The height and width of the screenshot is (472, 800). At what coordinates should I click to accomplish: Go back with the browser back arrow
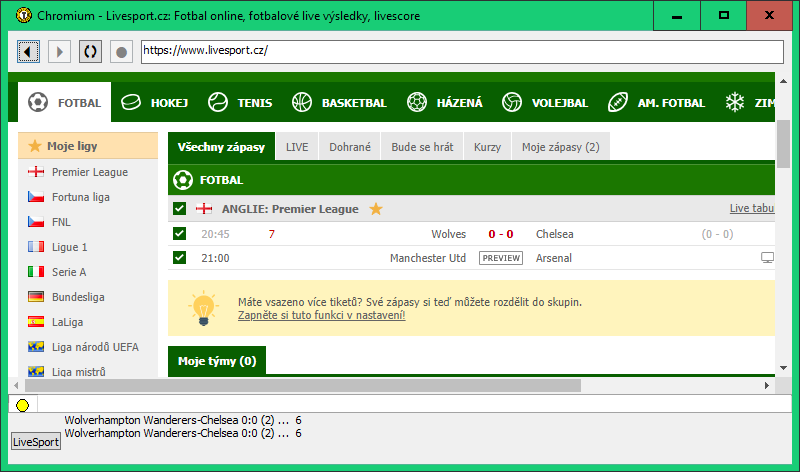click(29, 52)
